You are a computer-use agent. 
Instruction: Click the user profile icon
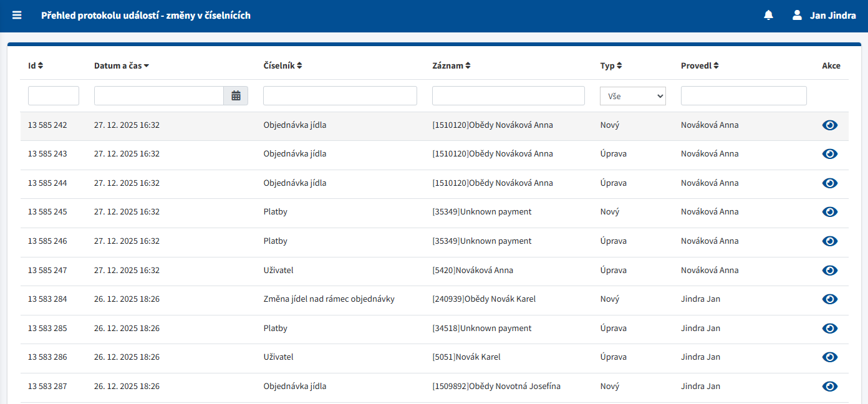coord(797,16)
